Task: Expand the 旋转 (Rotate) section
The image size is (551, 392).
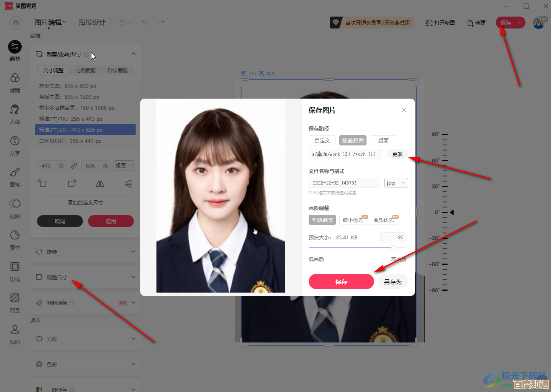Action: pos(85,252)
